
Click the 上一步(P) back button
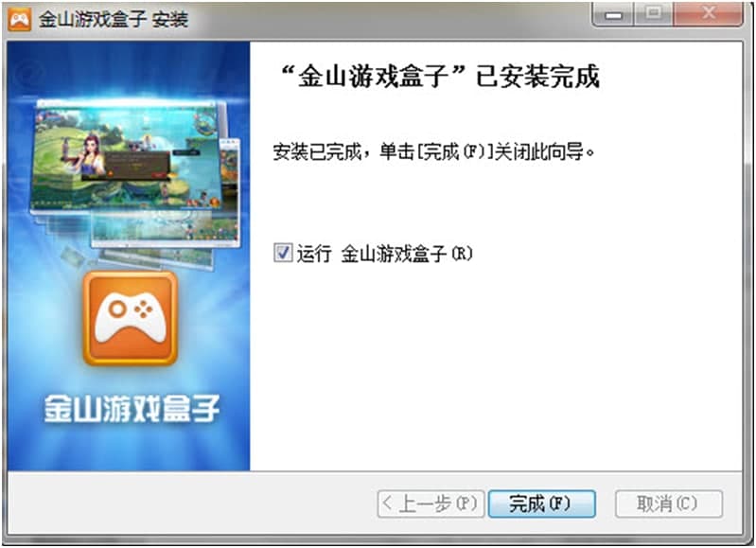[431, 504]
